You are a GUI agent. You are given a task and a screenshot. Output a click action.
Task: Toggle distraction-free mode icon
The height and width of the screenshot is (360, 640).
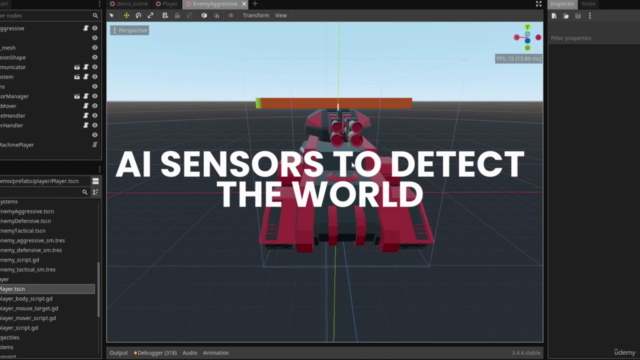coord(539,4)
